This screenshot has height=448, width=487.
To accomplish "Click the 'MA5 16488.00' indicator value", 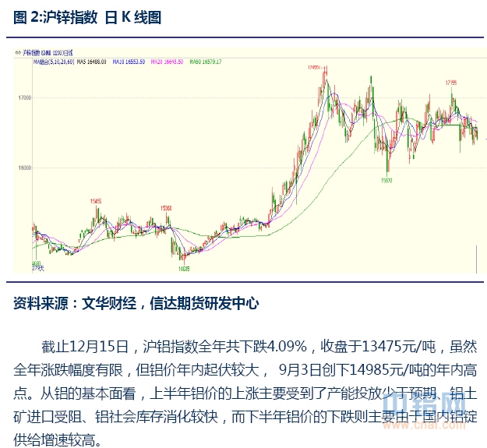I will coord(92,62).
